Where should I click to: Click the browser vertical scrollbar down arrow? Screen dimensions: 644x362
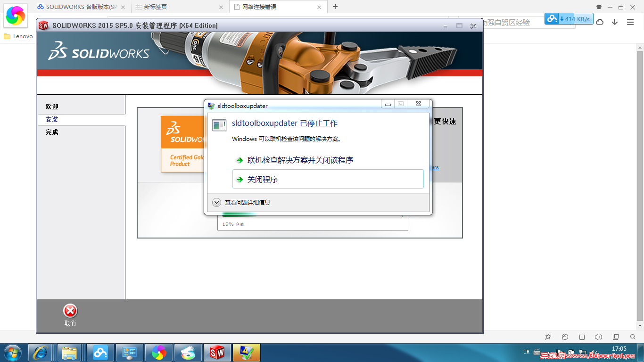[640, 326]
